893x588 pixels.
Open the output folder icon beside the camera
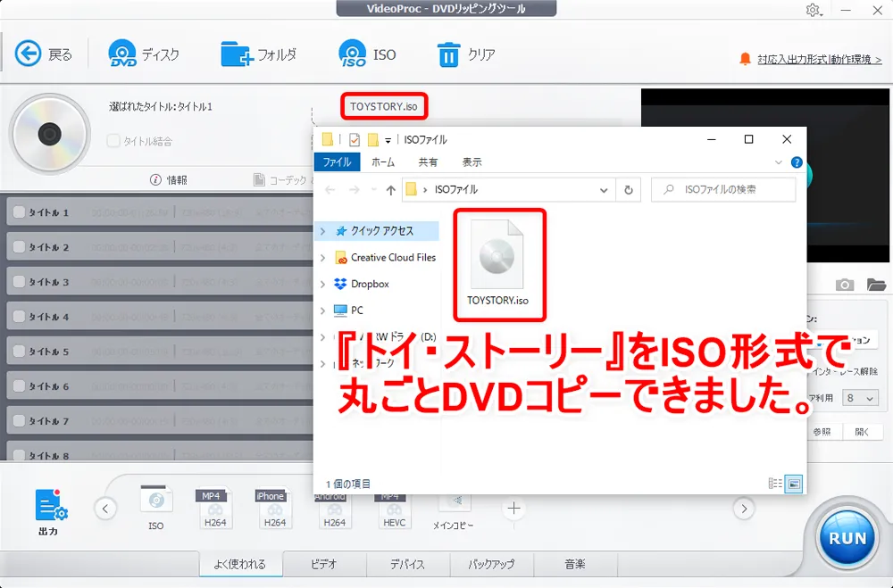(876, 285)
